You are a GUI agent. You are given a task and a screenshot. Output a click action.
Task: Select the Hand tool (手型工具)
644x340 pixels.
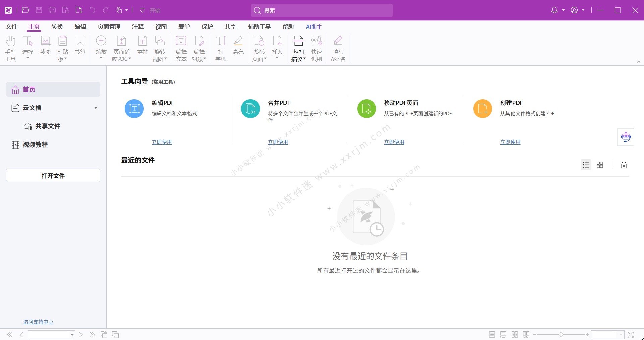coord(10,49)
